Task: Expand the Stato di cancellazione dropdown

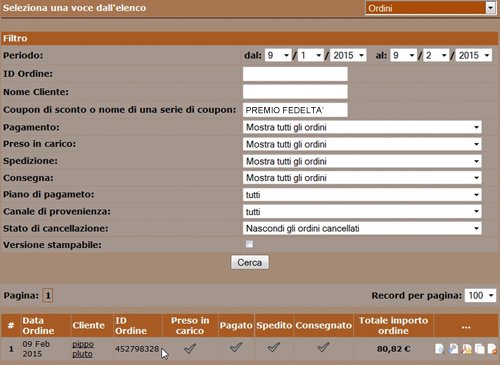Action: coord(362,228)
